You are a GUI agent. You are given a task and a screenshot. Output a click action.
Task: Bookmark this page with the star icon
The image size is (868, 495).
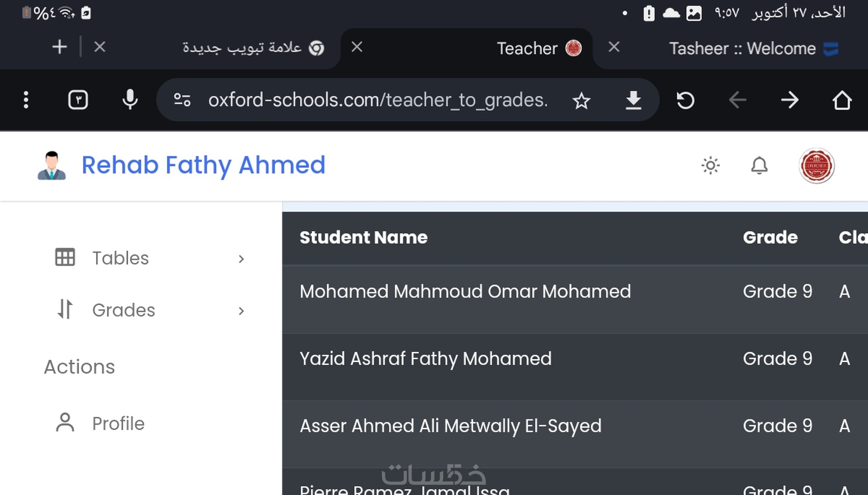pos(581,101)
